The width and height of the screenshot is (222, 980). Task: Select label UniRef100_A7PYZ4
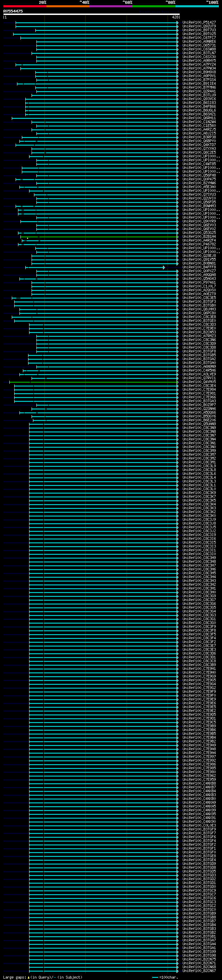pyautogui.click(x=199, y=65)
